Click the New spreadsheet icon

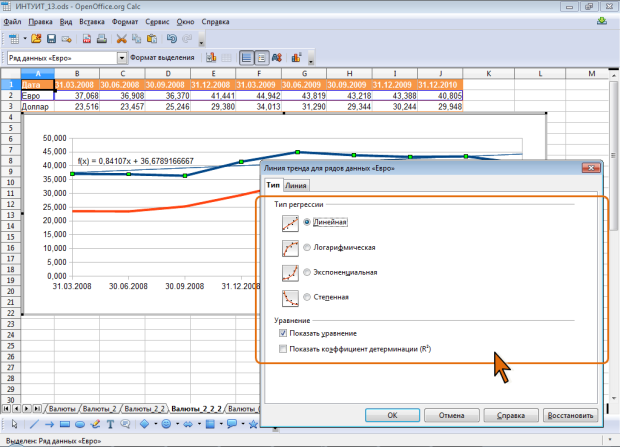pos(14,39)
